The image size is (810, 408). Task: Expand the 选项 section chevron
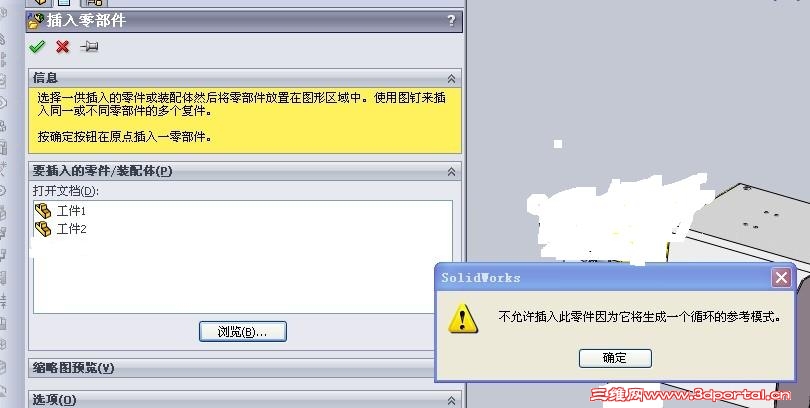point(451,400)
